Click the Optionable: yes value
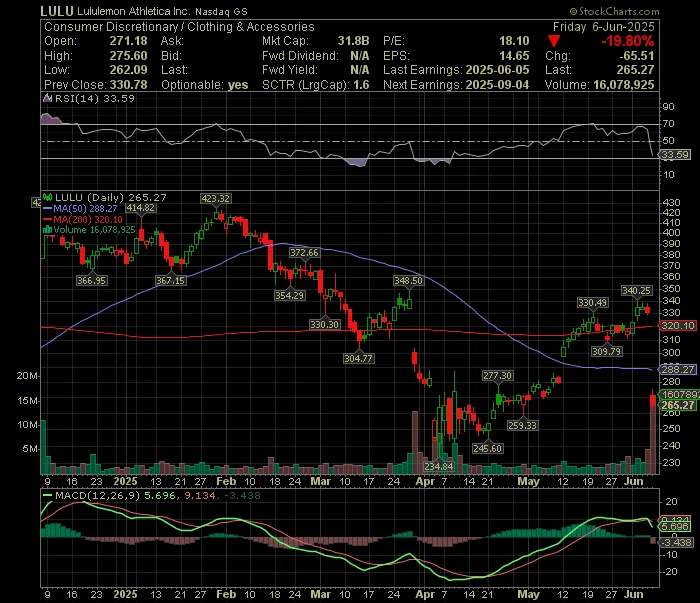Screen dimensions: 700x603 (x=238, y=85)
